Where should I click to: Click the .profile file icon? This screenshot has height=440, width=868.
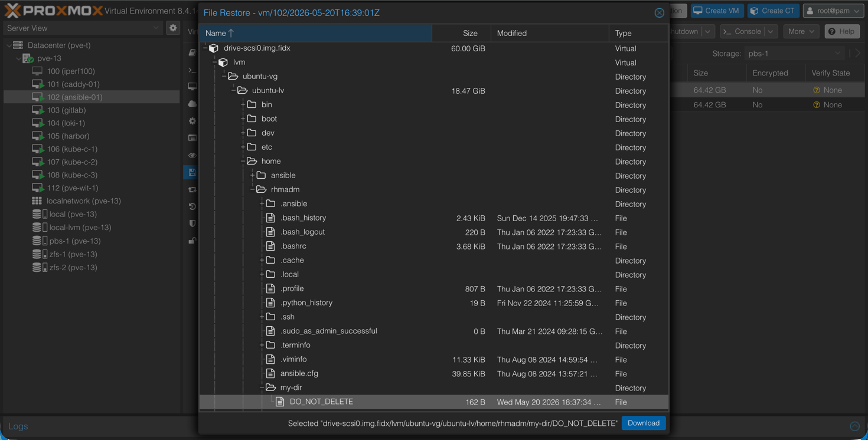[270, 289]
